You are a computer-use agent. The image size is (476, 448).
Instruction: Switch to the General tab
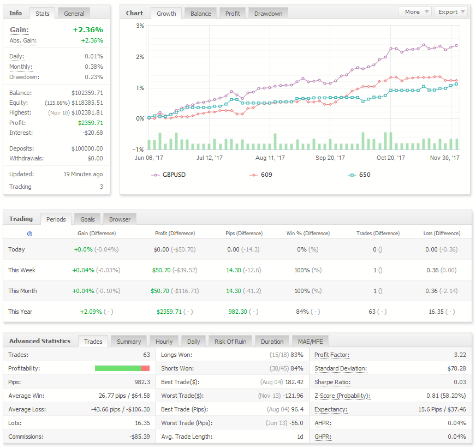click(x=74, y=14)
